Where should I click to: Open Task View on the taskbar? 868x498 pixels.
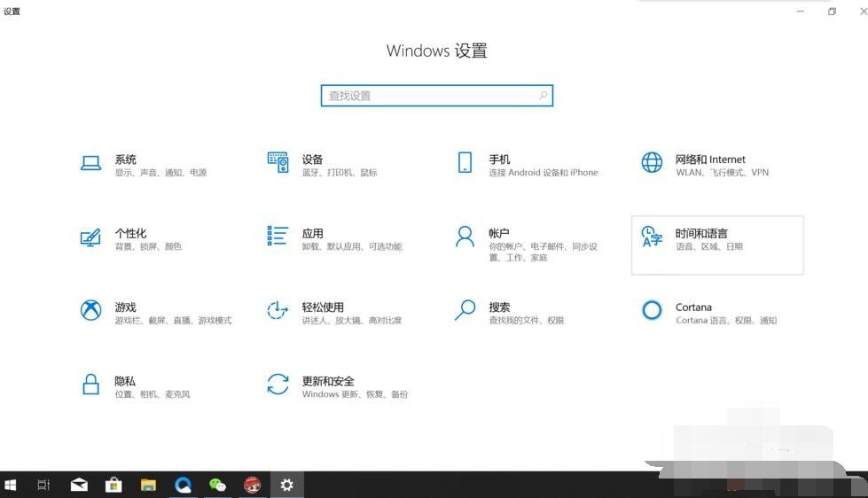click(43, 486)
